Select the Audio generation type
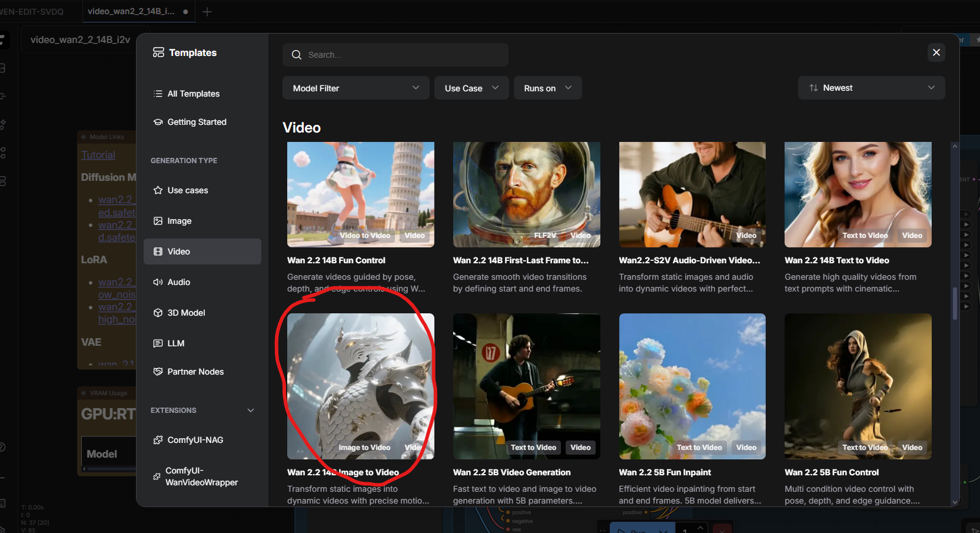 [x=178, y=282]
